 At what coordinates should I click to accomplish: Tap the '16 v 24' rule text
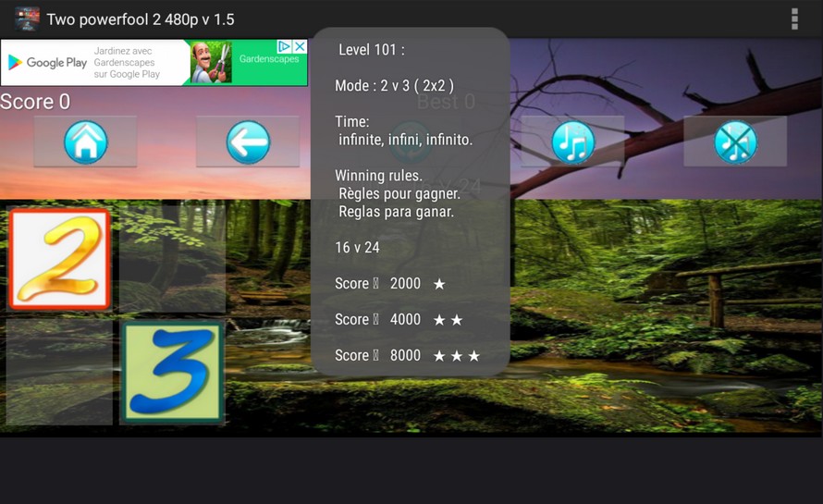pos(358,247)
